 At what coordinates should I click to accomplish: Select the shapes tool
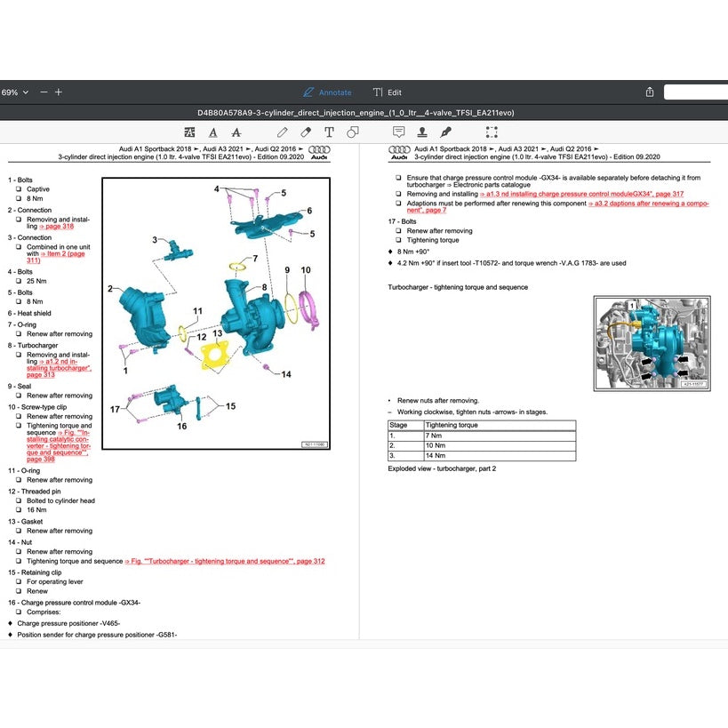353,132
